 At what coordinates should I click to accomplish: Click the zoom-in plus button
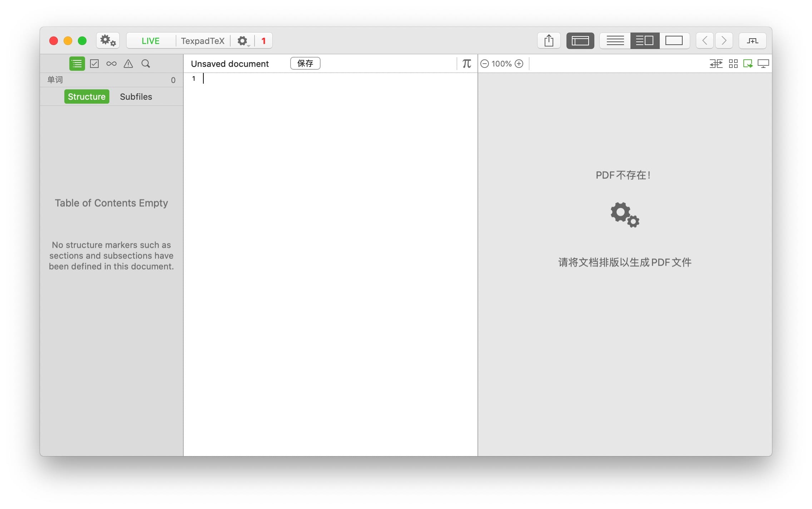[519, 64]
